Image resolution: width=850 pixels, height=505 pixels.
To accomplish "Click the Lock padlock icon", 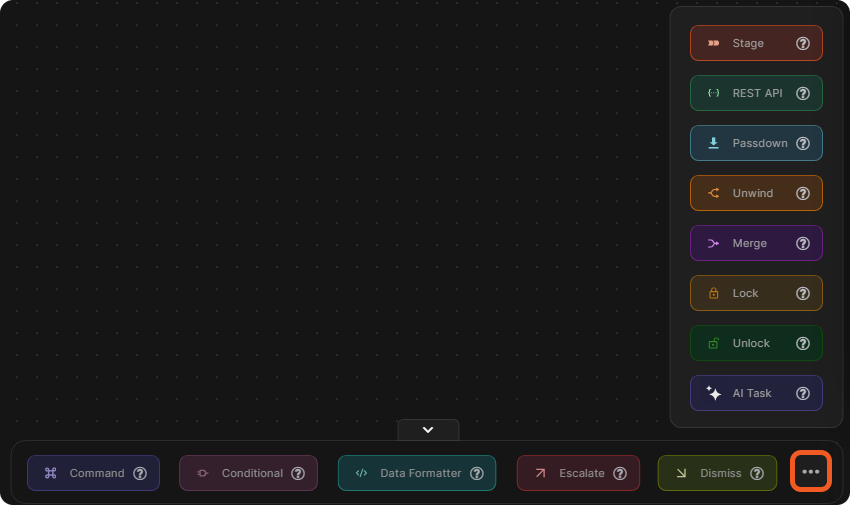I will pos(713,293).
